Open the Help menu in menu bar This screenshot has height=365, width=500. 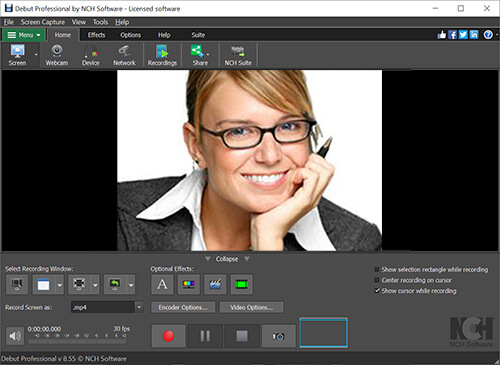tap(122, 22)
